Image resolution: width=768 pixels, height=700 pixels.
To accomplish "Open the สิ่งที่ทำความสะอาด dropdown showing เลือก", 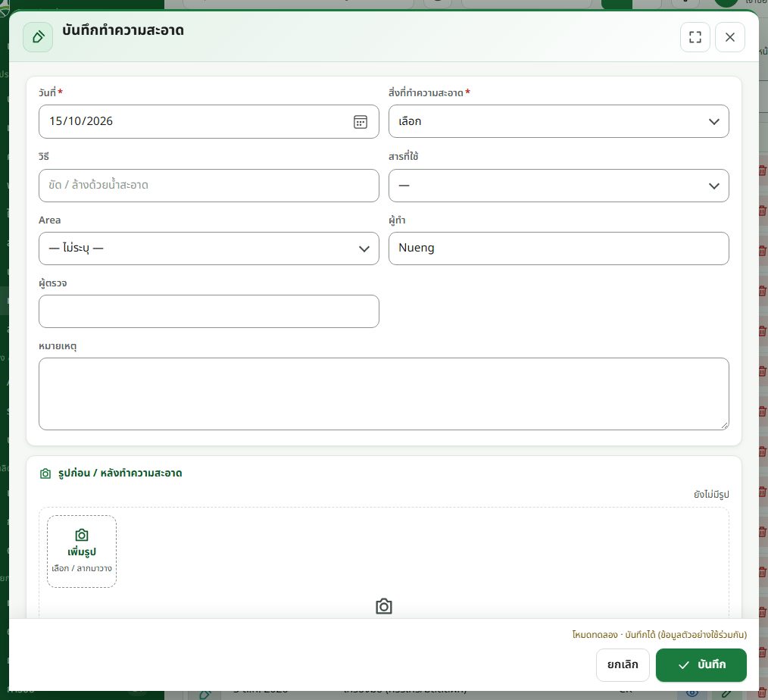I will coord(558,121).
